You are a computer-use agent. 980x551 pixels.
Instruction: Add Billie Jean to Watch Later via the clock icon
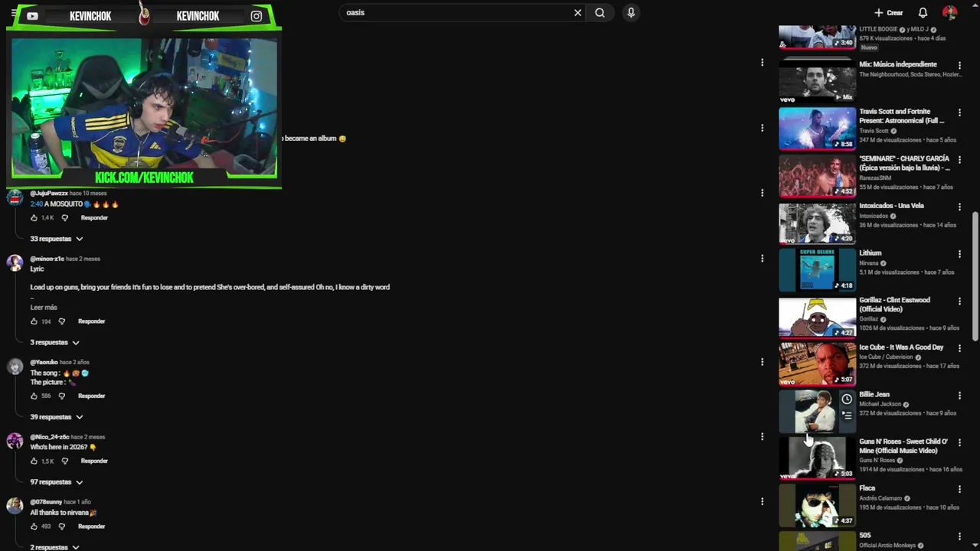tap(847, 399)
